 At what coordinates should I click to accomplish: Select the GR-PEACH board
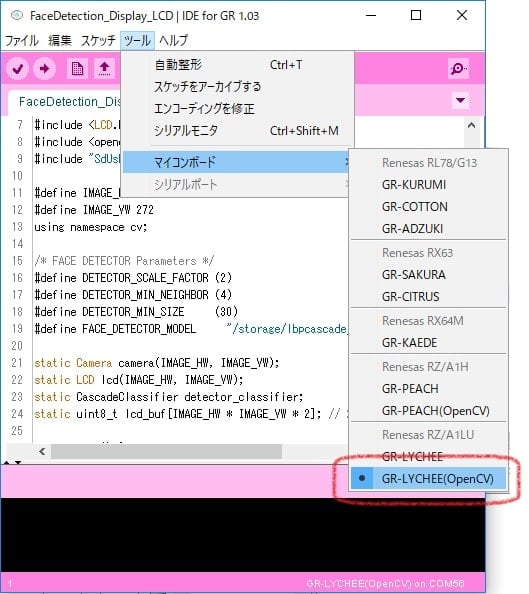(x=429, y=389)
